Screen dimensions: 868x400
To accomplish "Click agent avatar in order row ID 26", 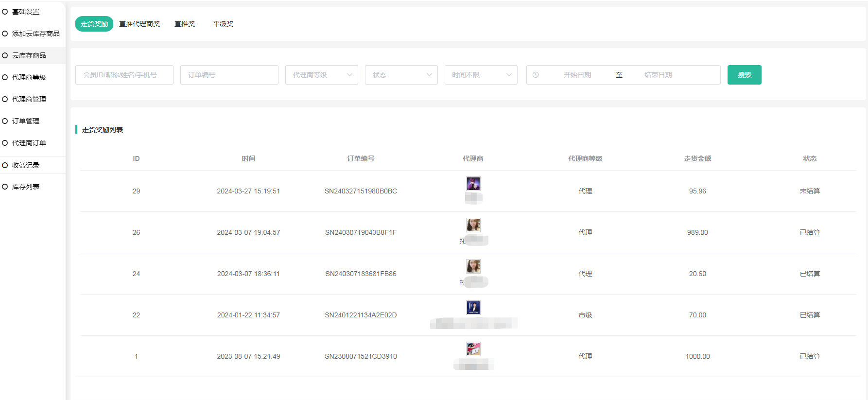I will (x=473, y=225).
